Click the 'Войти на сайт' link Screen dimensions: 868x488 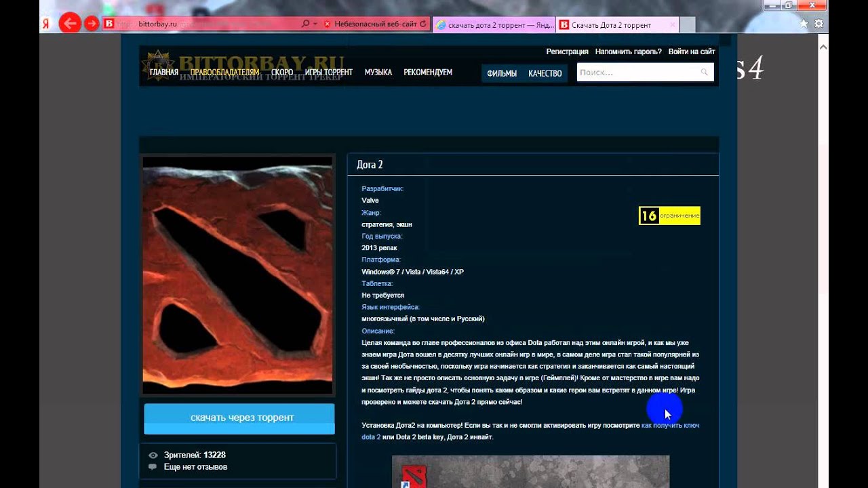[692, 52]
